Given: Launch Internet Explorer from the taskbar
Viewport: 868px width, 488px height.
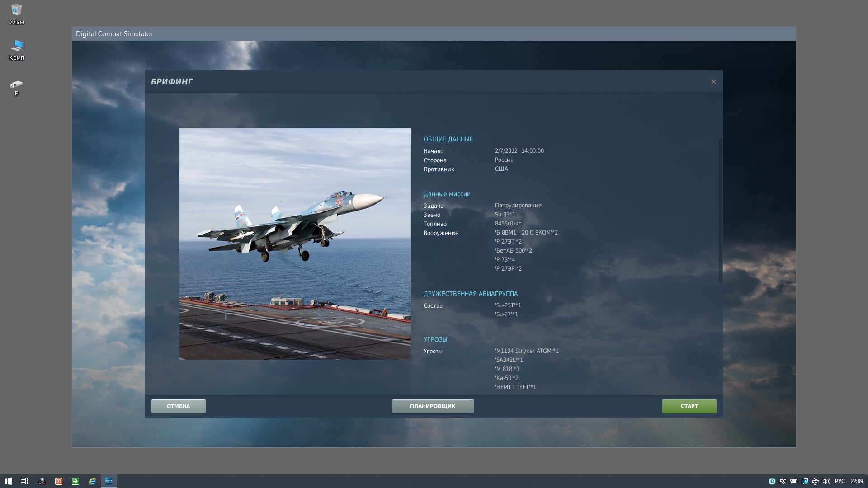Looking at the screenshot, I should tap(92, 481).
